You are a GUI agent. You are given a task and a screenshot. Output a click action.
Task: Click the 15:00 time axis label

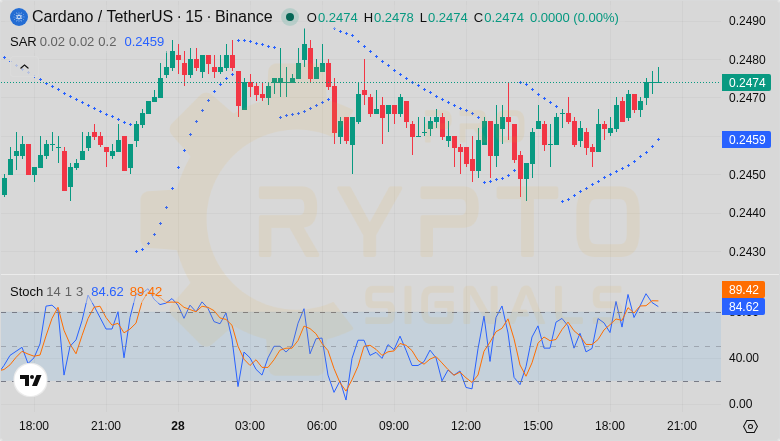(538, 426)
